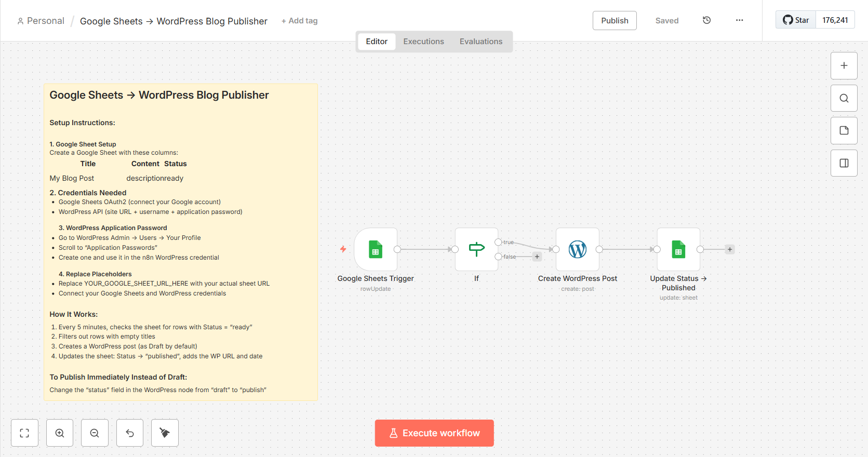The height and width of the screenshot is (457, 868).
Task: Click the Replace Placeholders heading in note
Action: [x=95, y=274]
